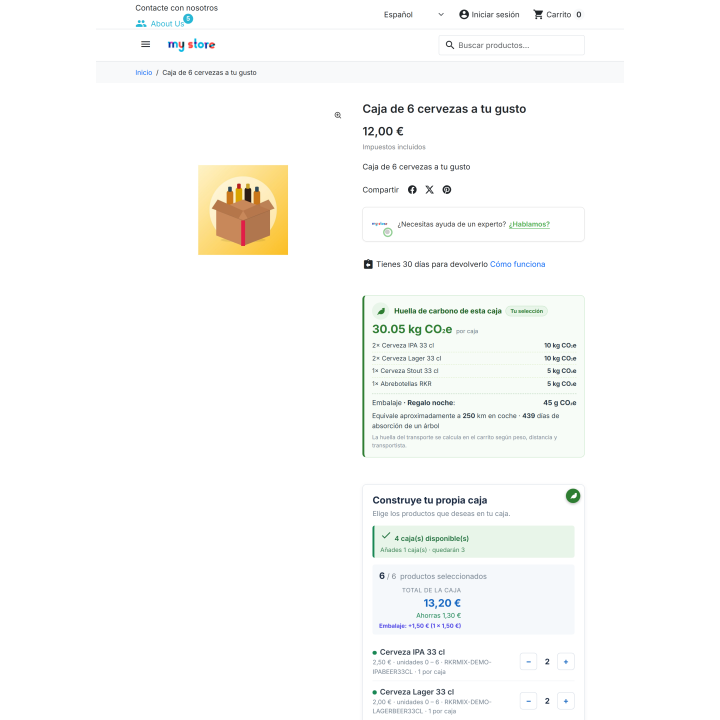Focus the Buscar productos search field
This screenshot has height=720, width=720.
pos(512,45)
